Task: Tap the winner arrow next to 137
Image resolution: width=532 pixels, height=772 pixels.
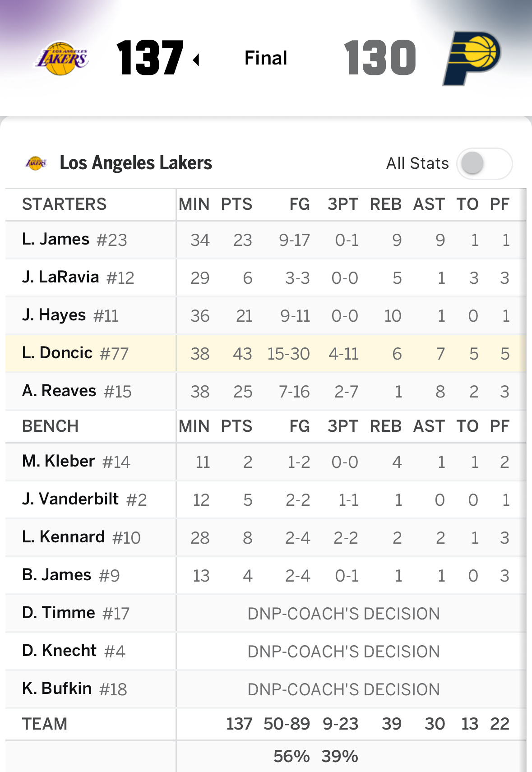Action: [x=196, y=60]
